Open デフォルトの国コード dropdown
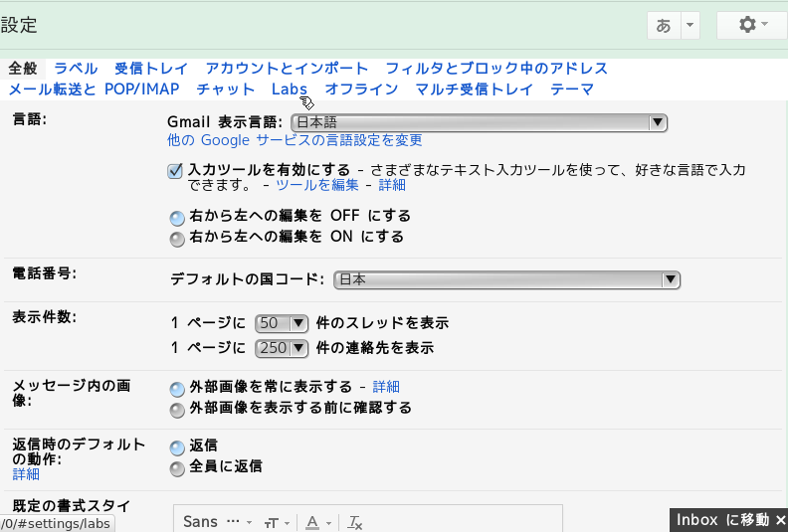Image resolution: width=788 pixels, height=532 pixels. (x=506, y=279)
